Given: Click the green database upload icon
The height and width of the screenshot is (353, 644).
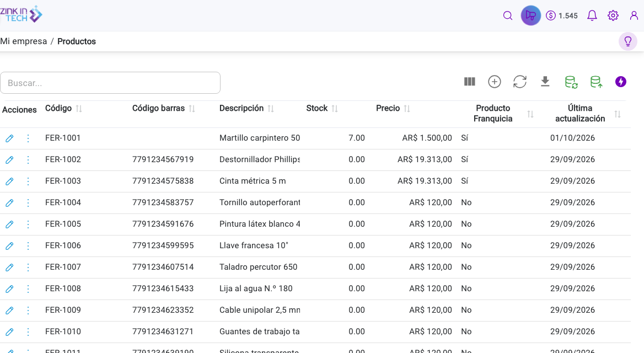Looking at the screenshot, I should pos(596,82).
